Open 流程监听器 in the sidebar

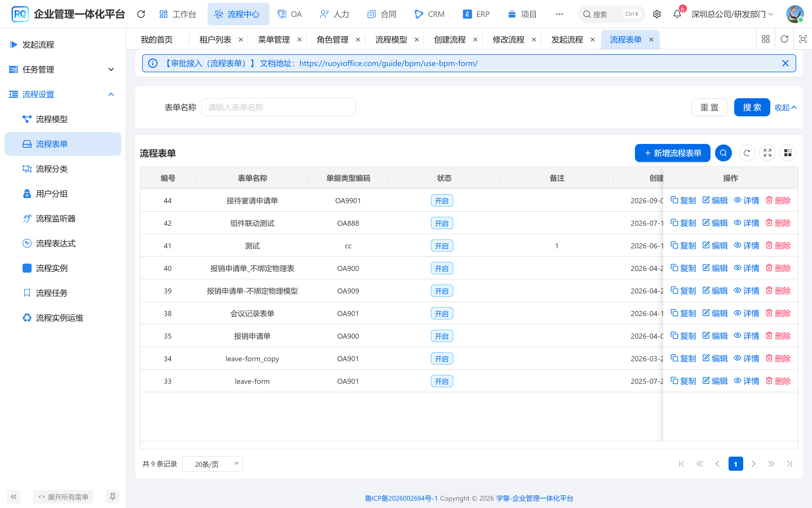(63, 218)
